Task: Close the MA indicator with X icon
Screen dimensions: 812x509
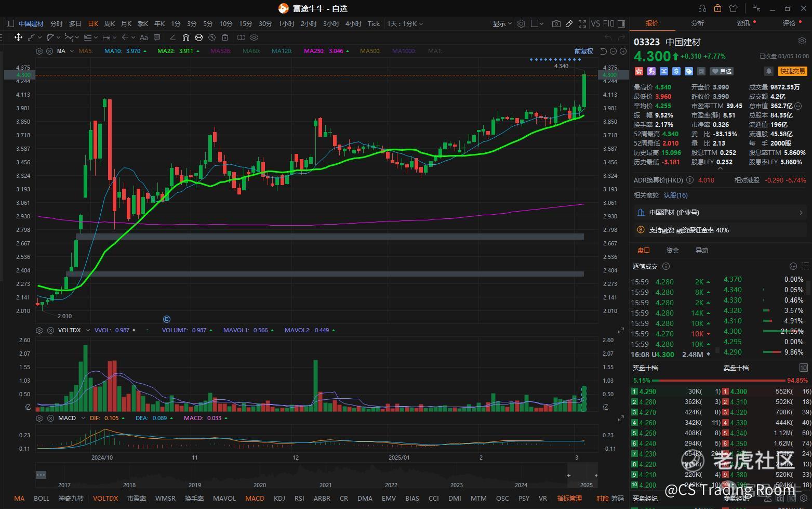Action: click(x=49, y=51)
